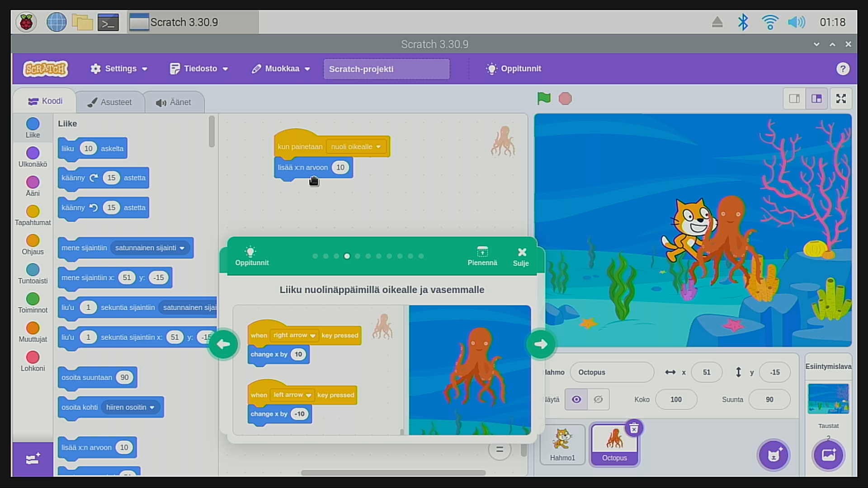Delete the Octopus sprite with the trash icon
The width and height of the screenshot is (868, 488).
(x=634, y=428)
